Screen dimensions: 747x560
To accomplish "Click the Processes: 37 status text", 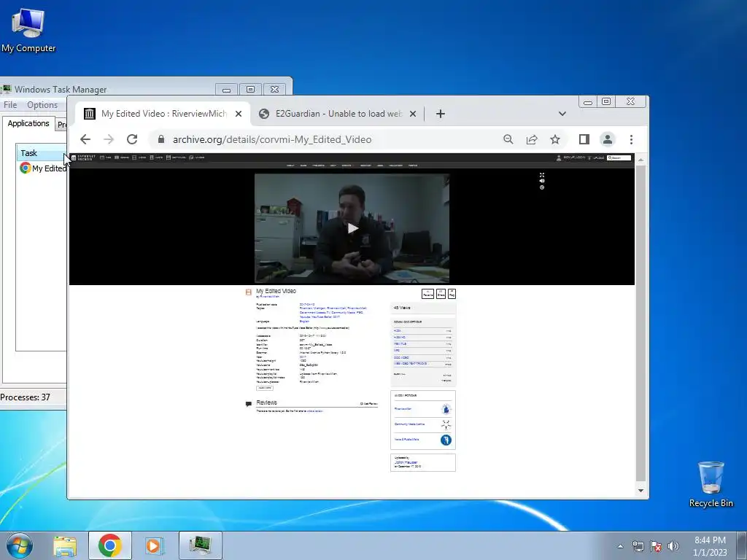I will point(26,397).
